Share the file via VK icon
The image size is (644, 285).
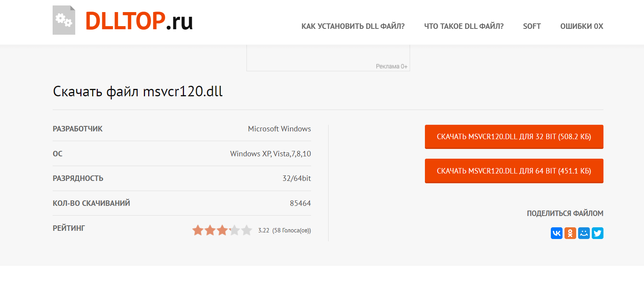(557, 233)
